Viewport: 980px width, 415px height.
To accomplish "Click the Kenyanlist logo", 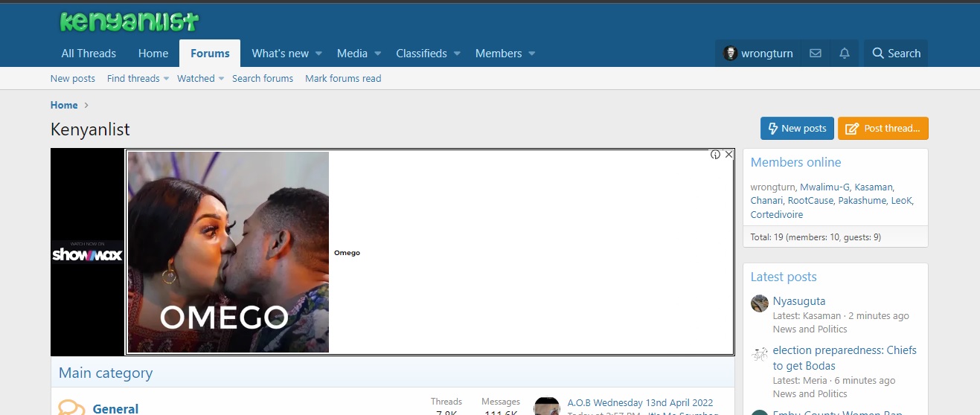I will coord(129,22).
